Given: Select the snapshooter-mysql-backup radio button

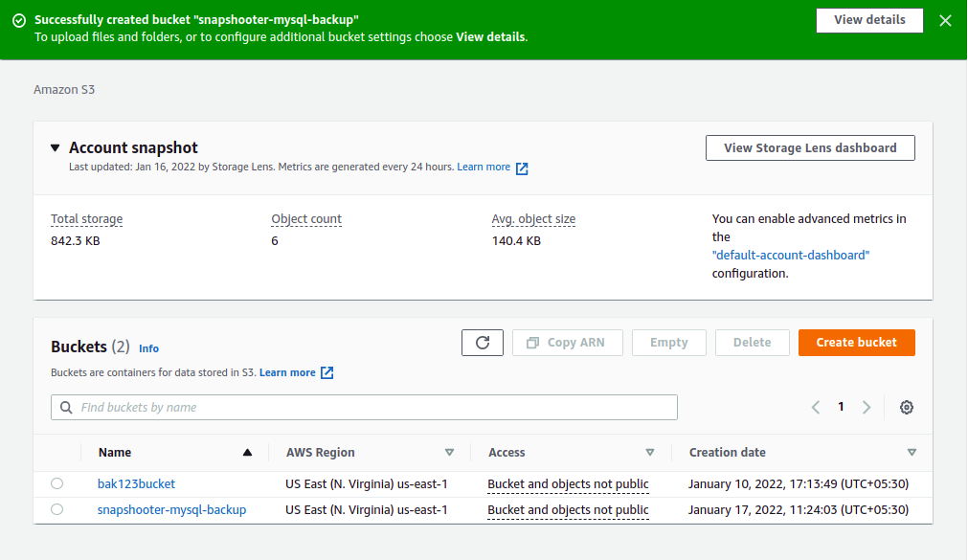Looking at the screenshot, I should click(56, 509).
